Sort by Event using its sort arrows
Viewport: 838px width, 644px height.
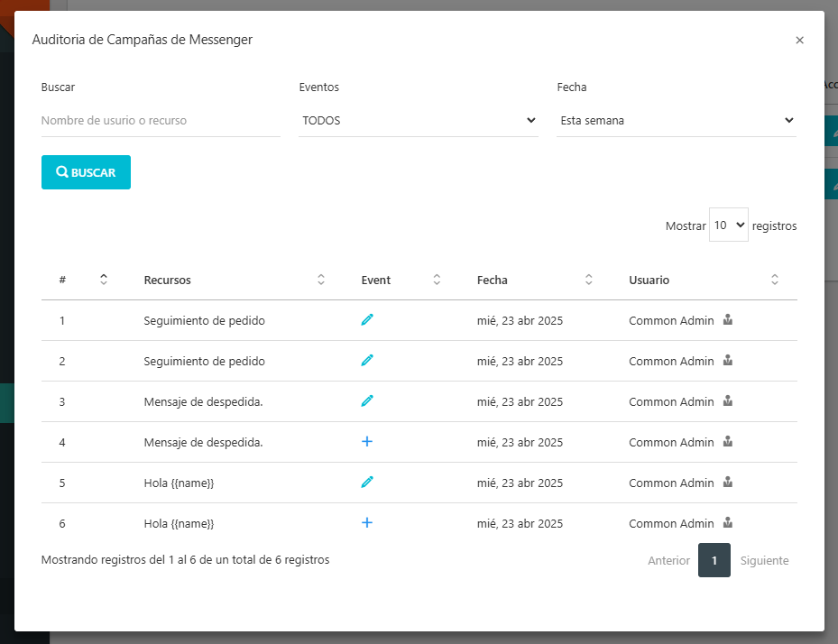437,279
